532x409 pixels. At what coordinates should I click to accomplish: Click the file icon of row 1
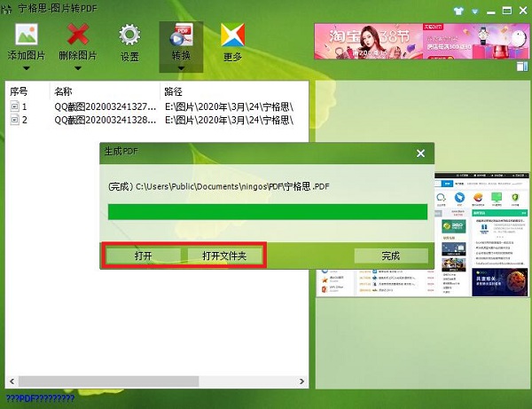[14, 107]
